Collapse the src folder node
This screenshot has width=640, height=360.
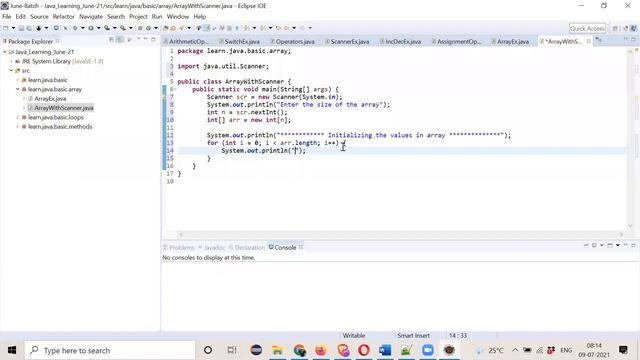pyautogui.click(x=11, y=71)
